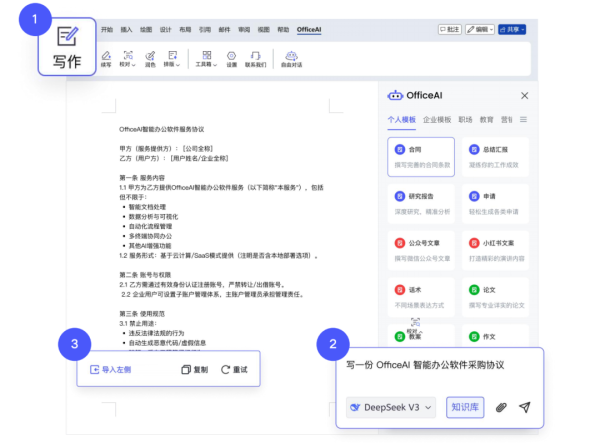The width and height of the screenshot is (600, 443).
Task: Switch to the 开始 ribbon tab
Action: pos(107,29)
